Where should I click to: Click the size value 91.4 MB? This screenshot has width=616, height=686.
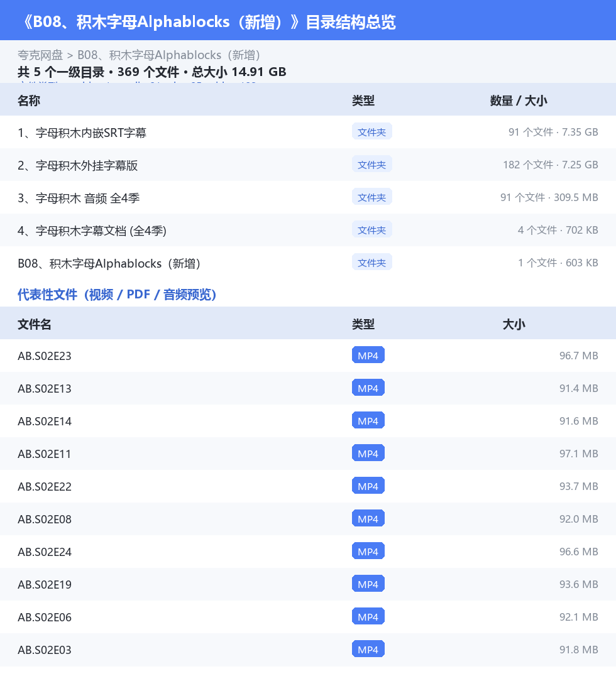(x=578, y=388)
